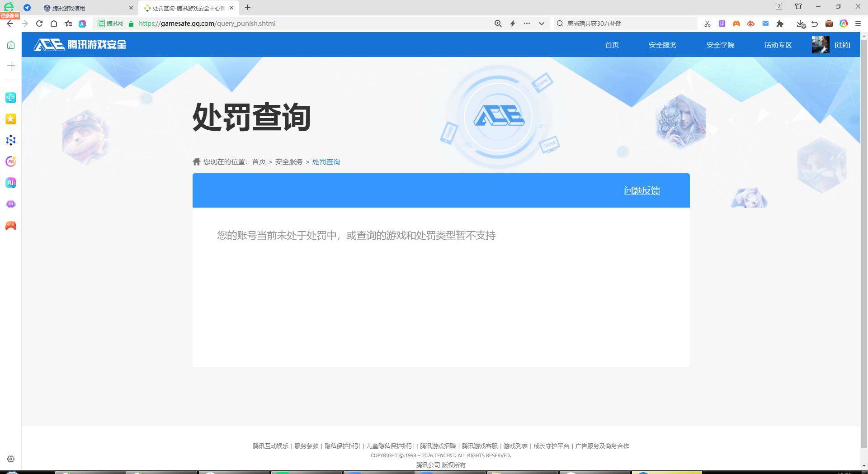Open the 广告服务及商务合作 footer link
Viewport: 868px width, 474px height.
pyautogui.click(x=602, y=446)
